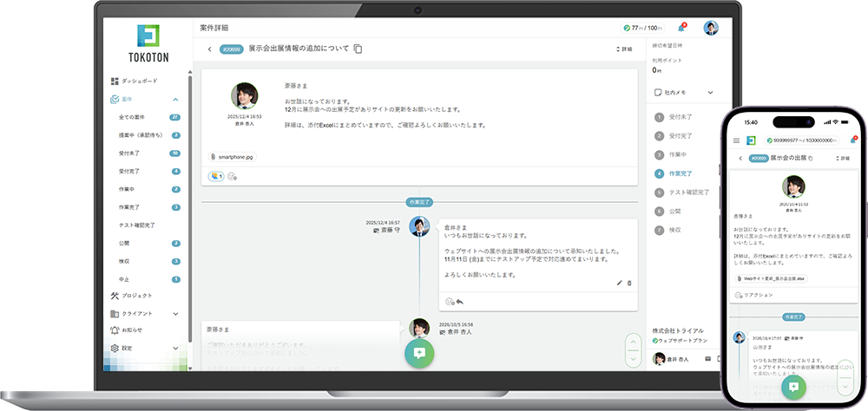Open ダッシュボード in the sidebar
Screen dimensions: 868x411
[x=134, y=81]
